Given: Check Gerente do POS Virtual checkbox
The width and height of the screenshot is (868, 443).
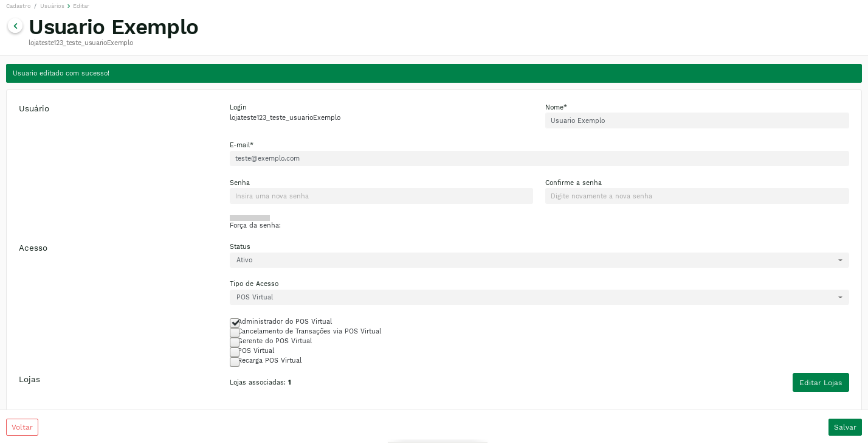Looking at the screenshot, I should [x=235, y=342].
